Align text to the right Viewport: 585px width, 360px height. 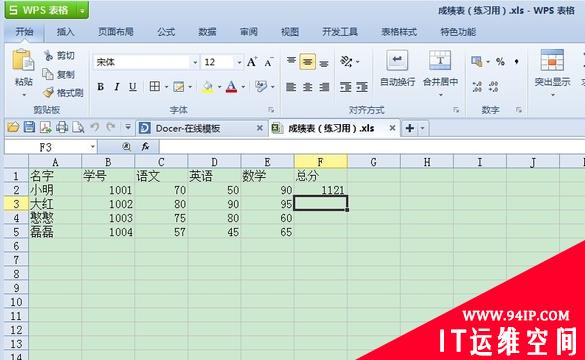coord(324,87)
